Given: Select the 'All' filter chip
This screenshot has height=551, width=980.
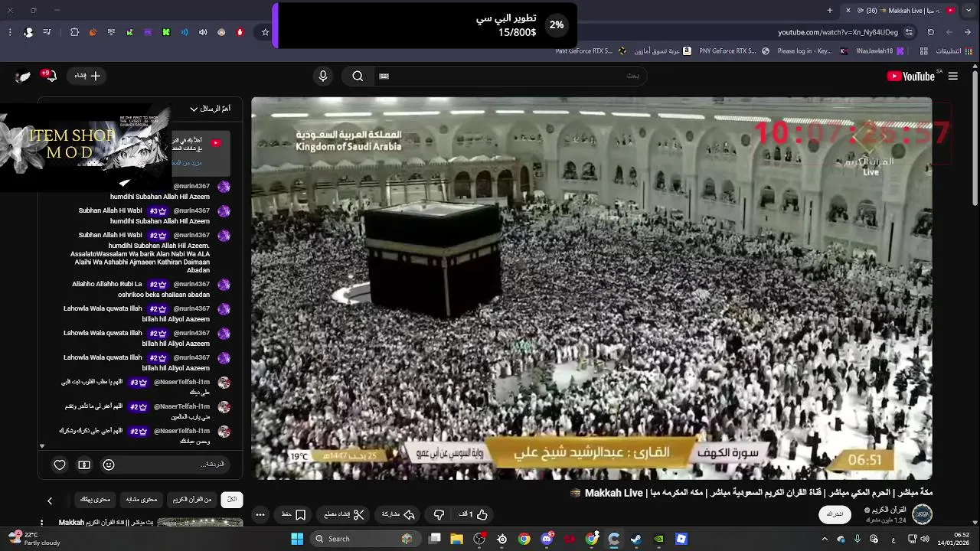Looking at the screenshot, I should click(x=232, y=500).
